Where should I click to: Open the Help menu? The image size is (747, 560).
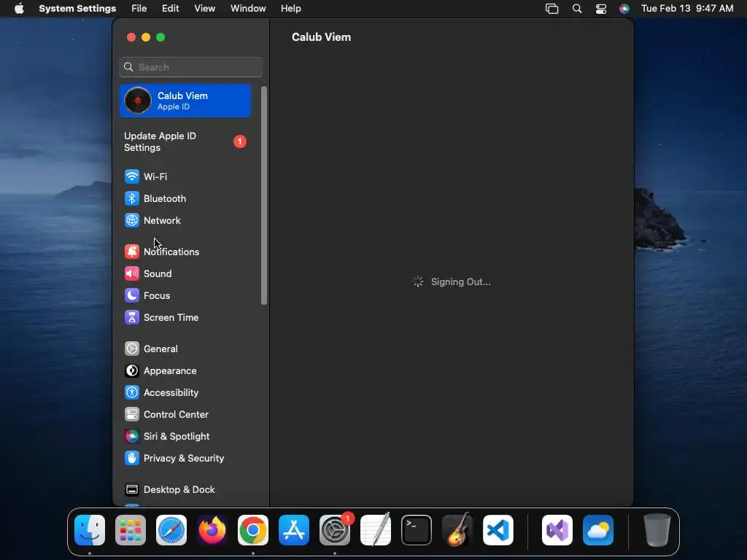(x=290, y=9)
